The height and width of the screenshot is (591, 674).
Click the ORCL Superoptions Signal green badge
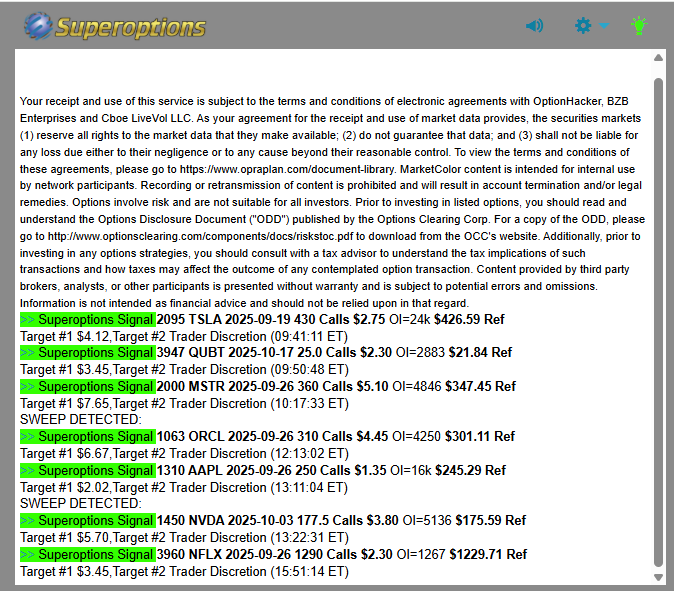coord(87,436)
